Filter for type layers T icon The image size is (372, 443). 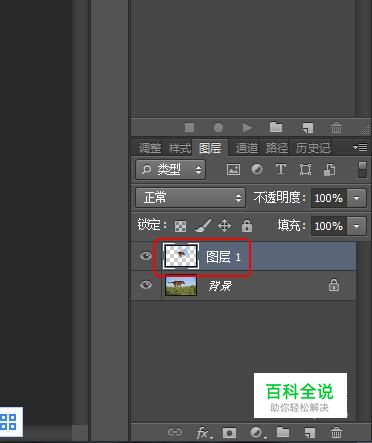tap(281, 169)
